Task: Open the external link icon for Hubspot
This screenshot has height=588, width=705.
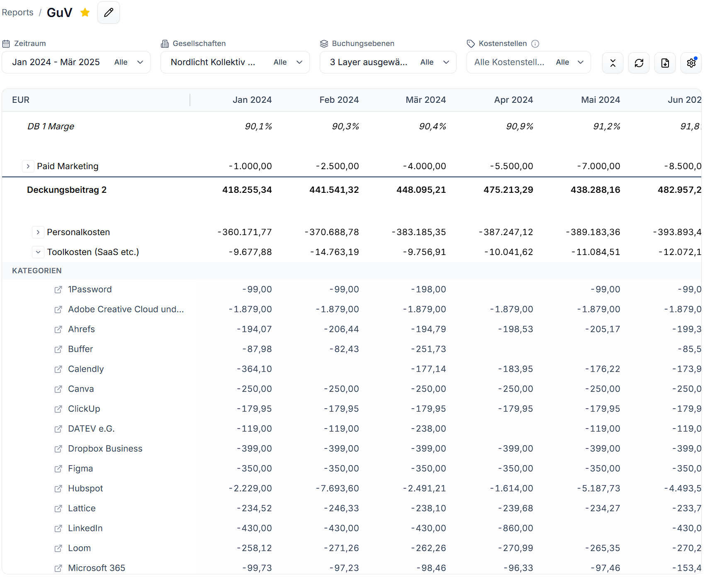Action: tap(58, 488)
